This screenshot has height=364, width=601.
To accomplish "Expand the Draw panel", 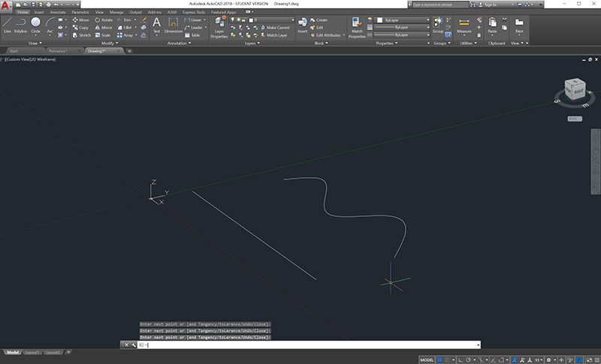I will [35, 44].
